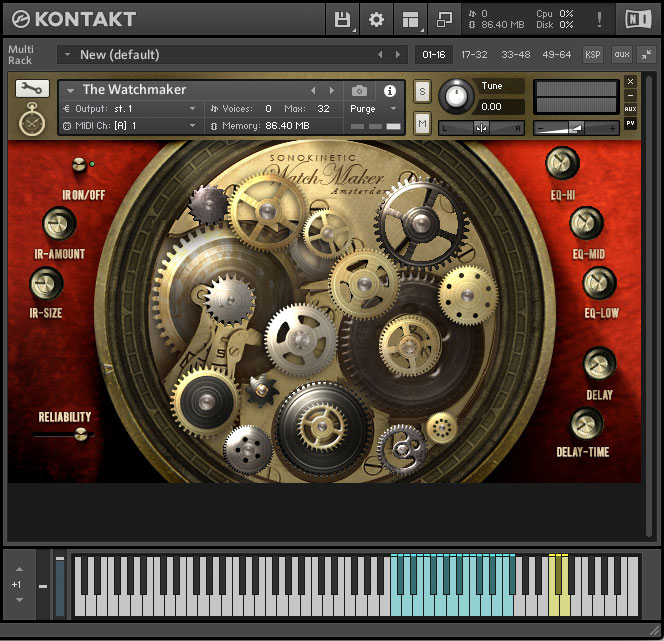664x641 pixels.
Task: Click the exclamation panic button
Action: click(599, 19)
